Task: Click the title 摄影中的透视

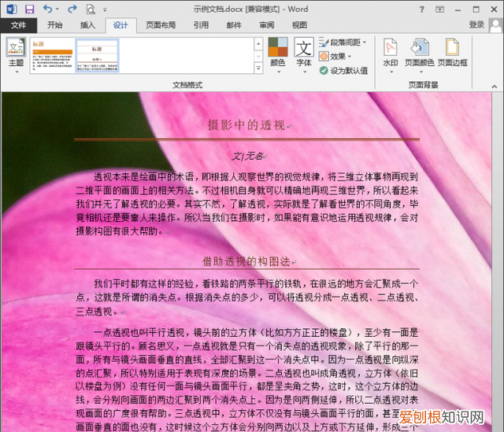Action: 246,125
